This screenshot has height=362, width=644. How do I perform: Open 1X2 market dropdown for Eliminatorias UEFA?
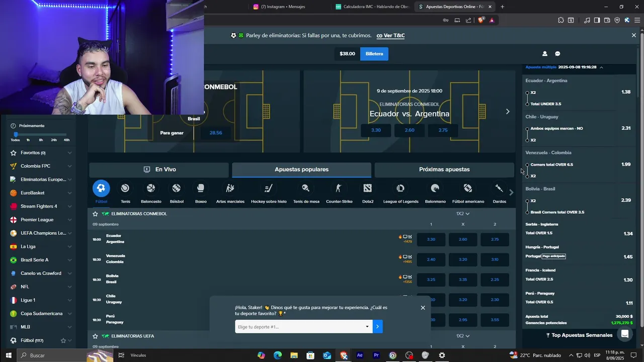coord(463,336)
